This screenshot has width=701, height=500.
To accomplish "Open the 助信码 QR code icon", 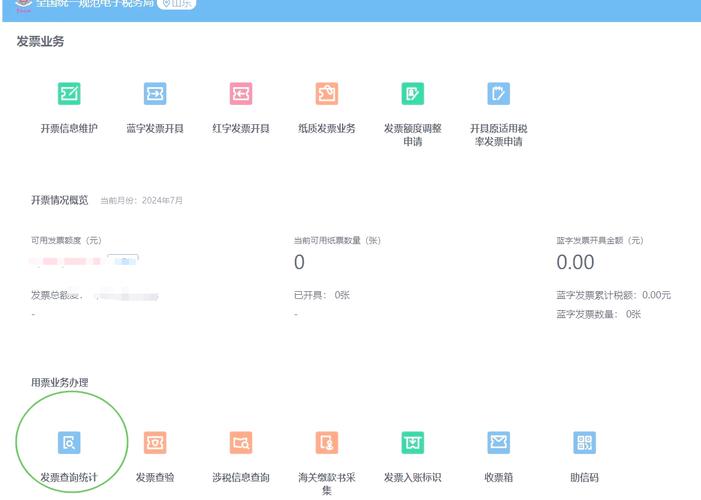I will coord(584,442).
